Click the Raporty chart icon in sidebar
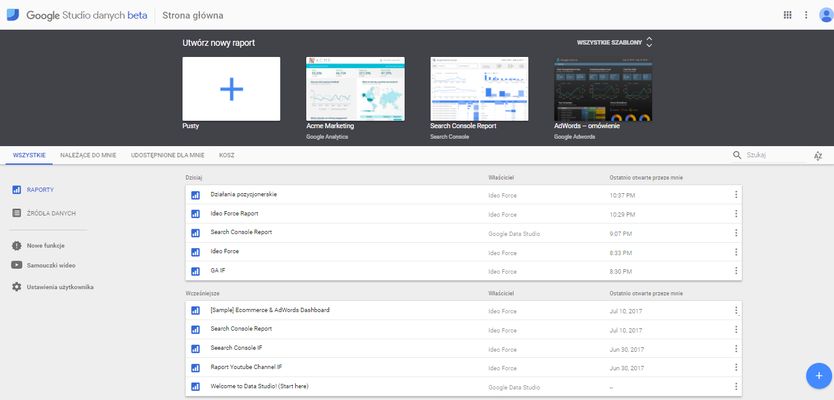Screen dimensions: 834x400 click(16, 190)
